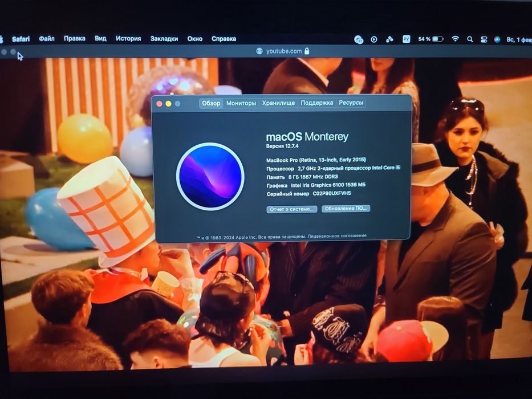Click the youtube.com address field

coord(283,51)
